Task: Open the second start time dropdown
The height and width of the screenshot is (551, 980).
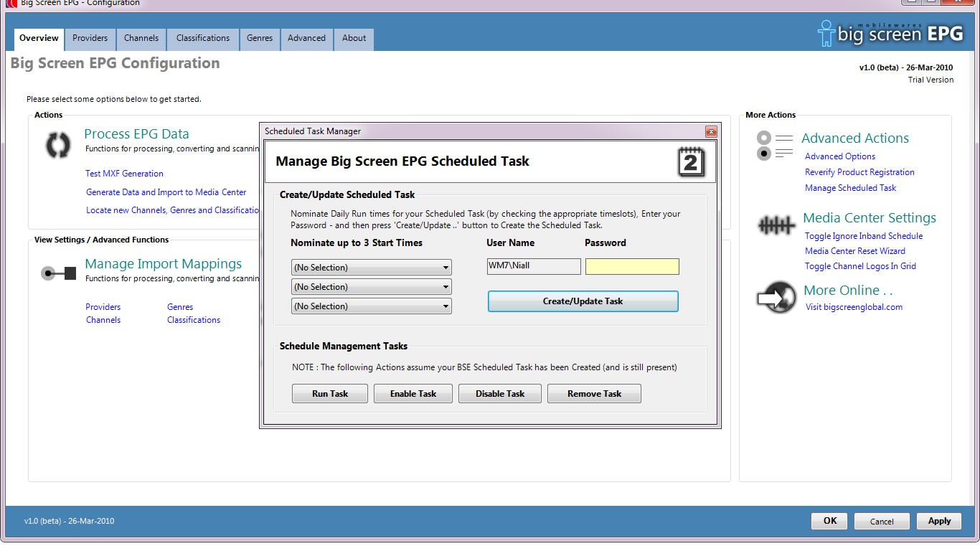Action: (372, 287)
